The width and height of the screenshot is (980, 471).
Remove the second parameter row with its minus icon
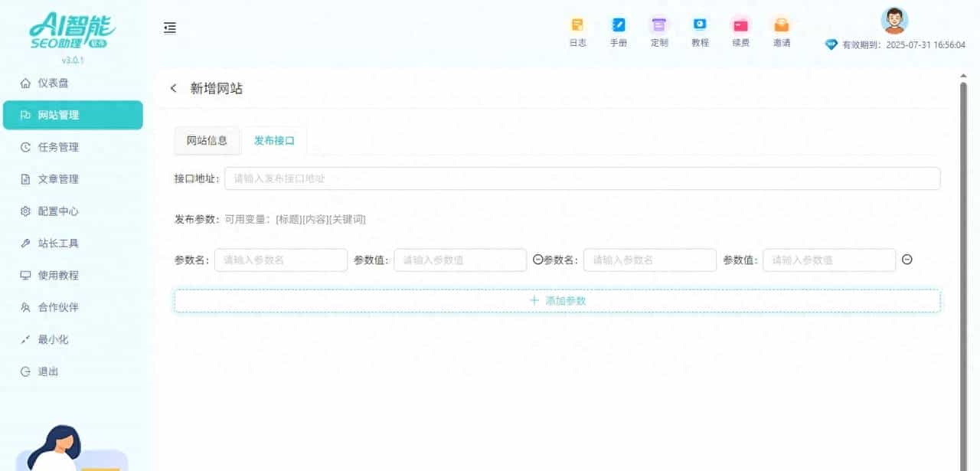coord(906,260)
